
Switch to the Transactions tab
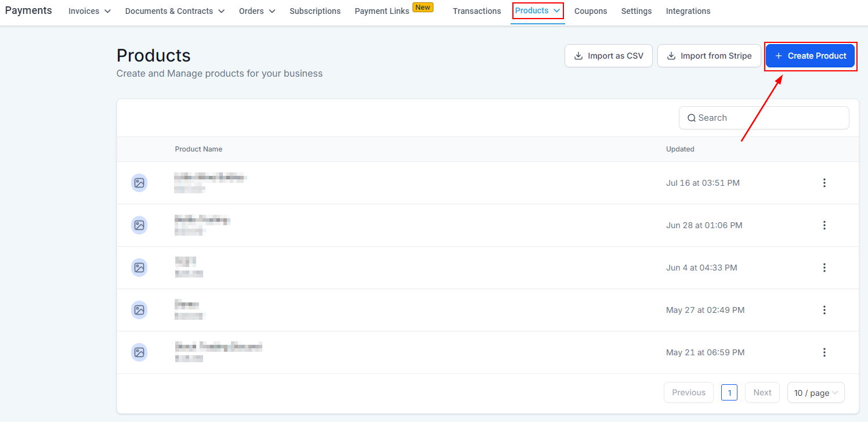pos(477,11)
